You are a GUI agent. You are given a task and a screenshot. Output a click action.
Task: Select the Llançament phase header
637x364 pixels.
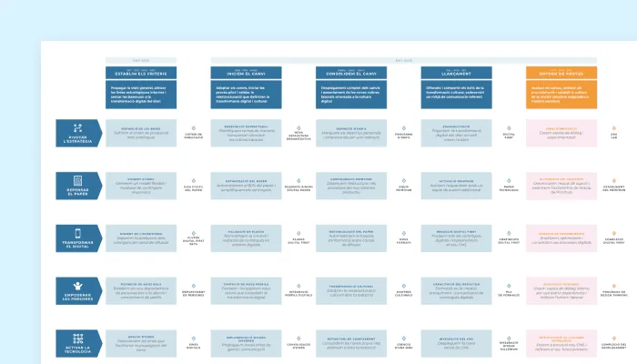click(456, 73)
